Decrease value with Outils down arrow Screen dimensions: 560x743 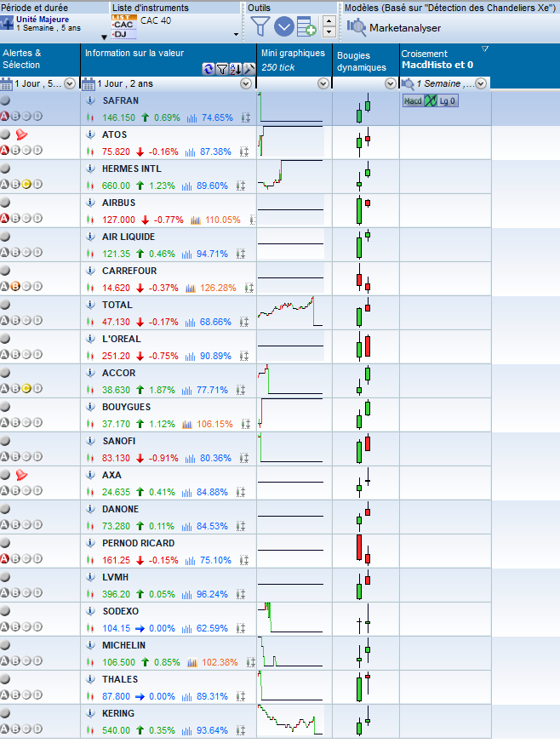(329, 32)
